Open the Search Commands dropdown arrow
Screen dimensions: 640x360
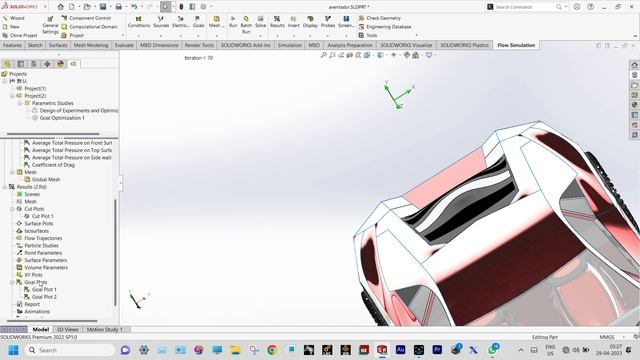(x=566, y=7)
